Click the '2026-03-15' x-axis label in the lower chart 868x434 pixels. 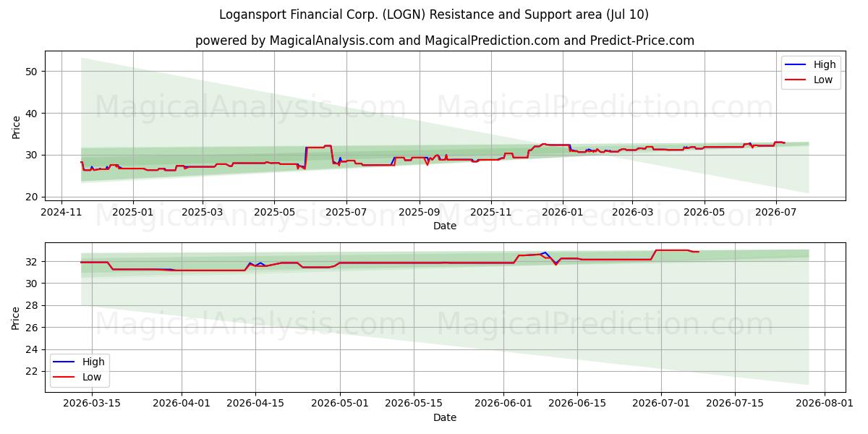click(91, 404)
